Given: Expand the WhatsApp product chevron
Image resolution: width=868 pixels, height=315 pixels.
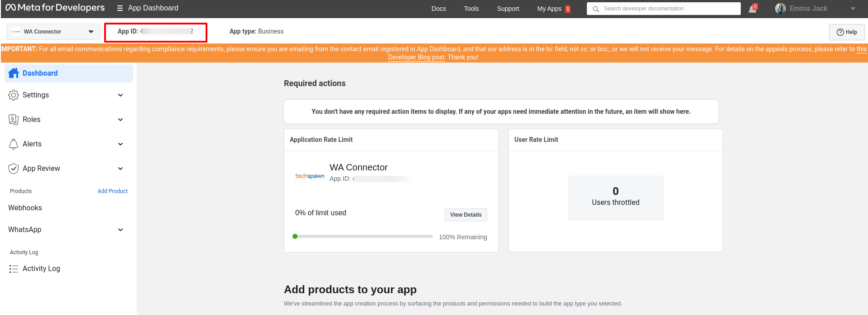Looking at the screenshot, I should [120, 230].
